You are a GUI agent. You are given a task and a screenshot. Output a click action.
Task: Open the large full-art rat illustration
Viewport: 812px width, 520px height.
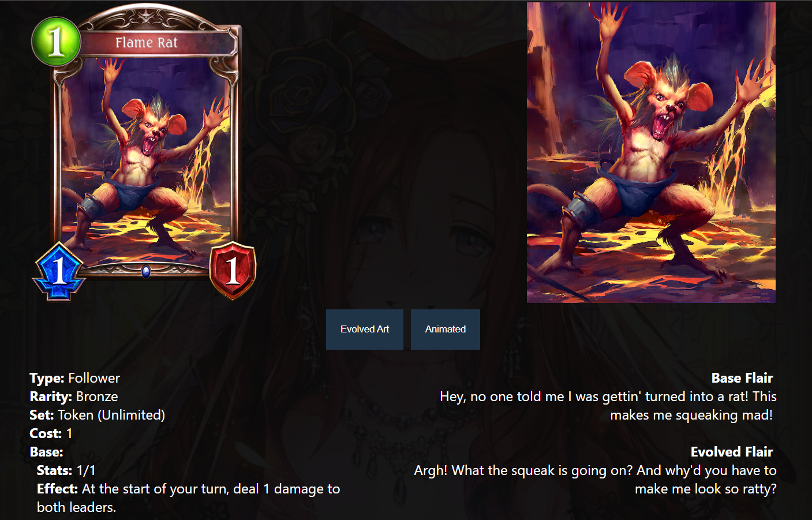click(x=651, y=152)
